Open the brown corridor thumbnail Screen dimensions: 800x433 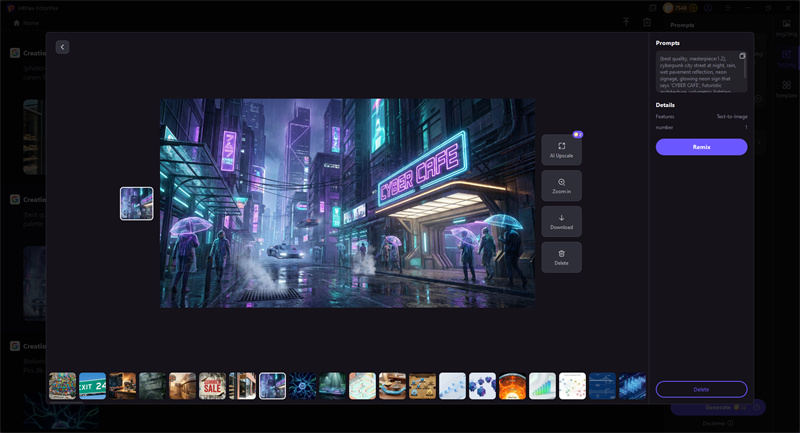(x=183, y=386)
